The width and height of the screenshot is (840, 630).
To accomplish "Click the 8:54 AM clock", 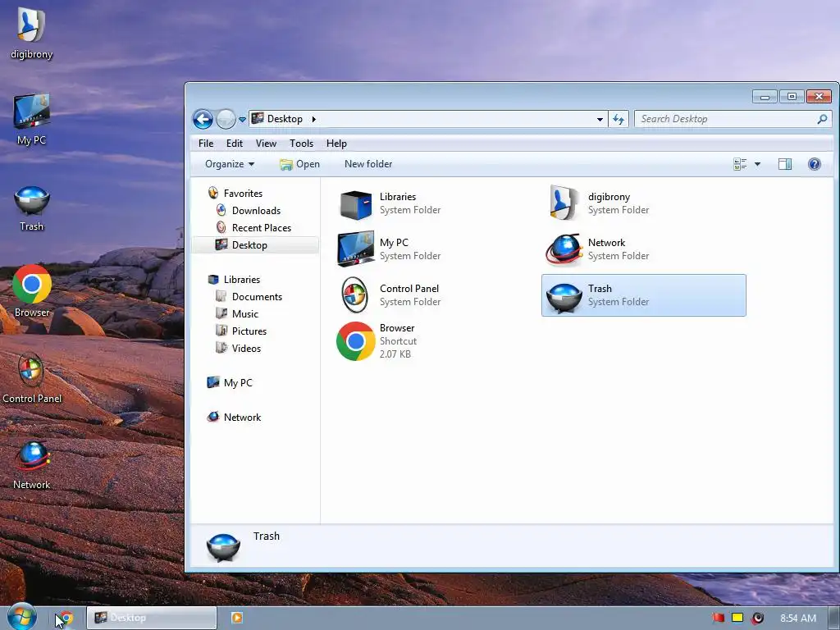I will [x=797, y=619].
